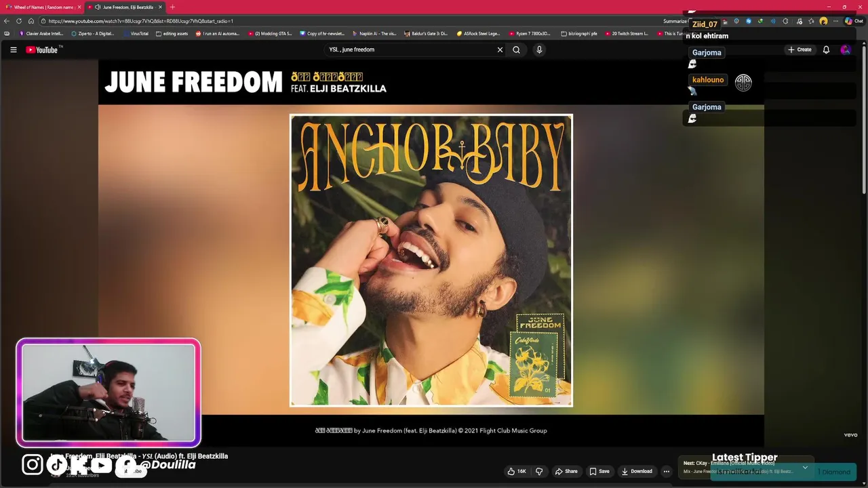Save the video to a playlist
This screenshot has height=488, width=868.
pos(599,471)
